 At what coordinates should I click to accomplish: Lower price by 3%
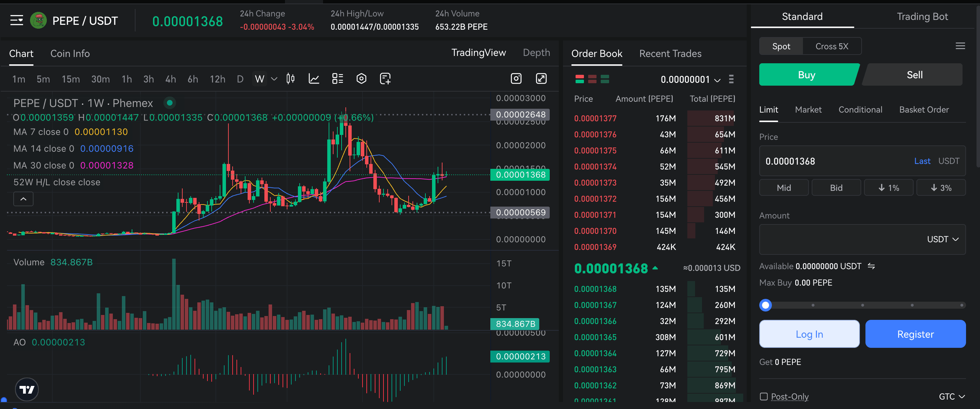coord(941,188)
